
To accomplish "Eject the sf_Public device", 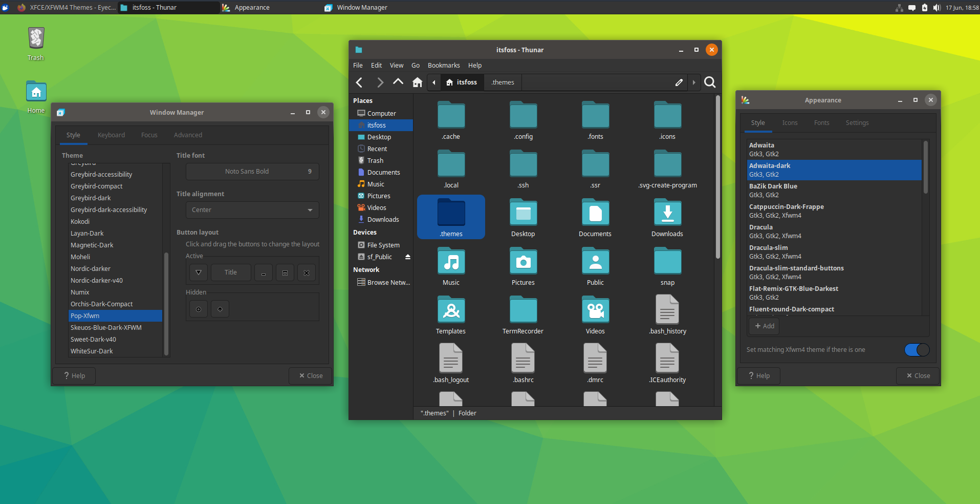I will (x=408, y=257).
